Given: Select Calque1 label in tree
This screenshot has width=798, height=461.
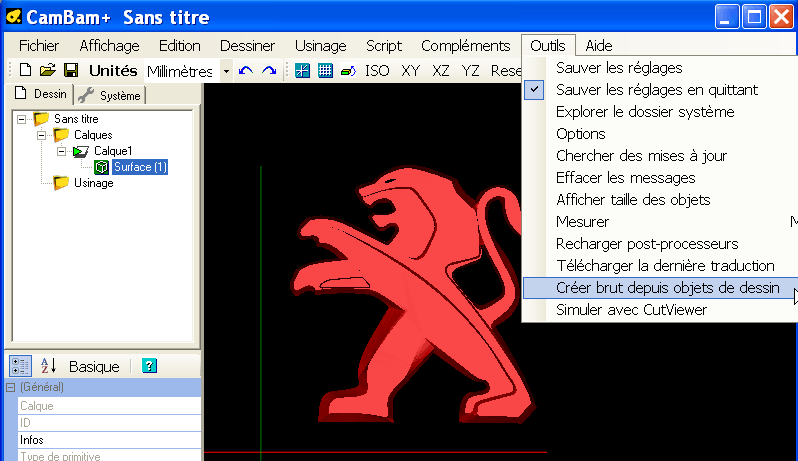Looking at the screenshot, I should click(113, 151).
